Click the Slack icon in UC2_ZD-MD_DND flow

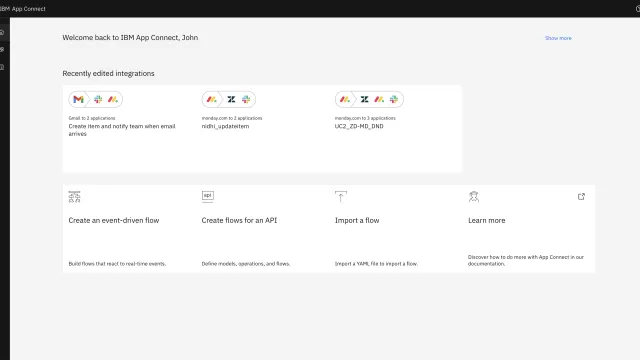[394, 99]
